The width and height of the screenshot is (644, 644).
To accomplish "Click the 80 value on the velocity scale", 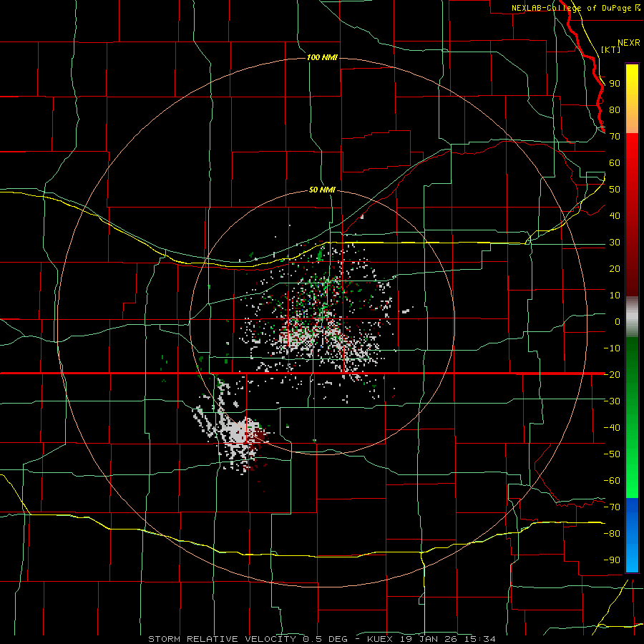I will [x=615, y=110].
